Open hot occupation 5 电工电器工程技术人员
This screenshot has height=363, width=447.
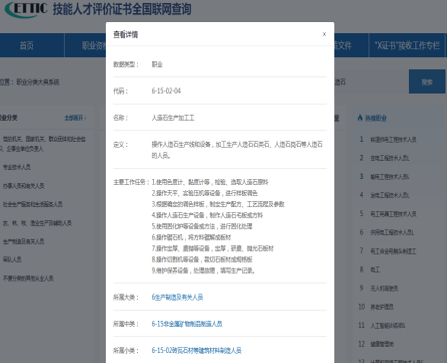[393, 214]
